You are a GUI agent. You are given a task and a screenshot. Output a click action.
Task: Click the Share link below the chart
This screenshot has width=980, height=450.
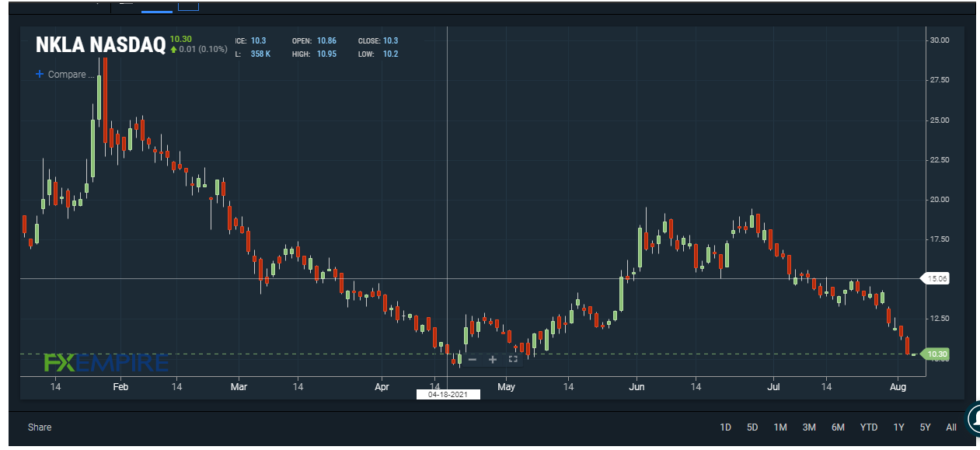[x=40, y=427]
